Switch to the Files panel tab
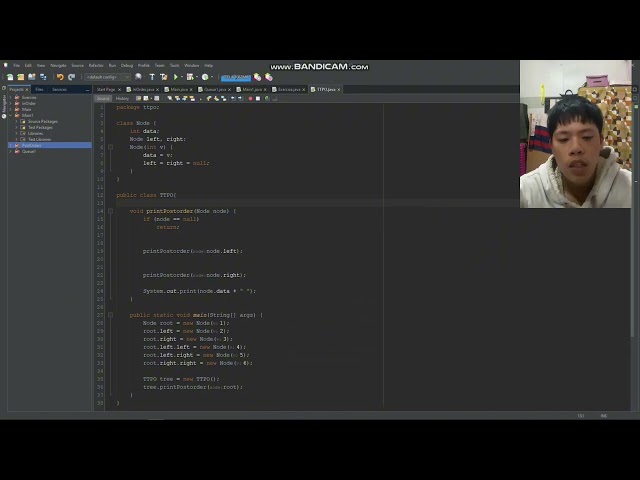The width and height of the screenshot is (640, 480). (39, 89)
